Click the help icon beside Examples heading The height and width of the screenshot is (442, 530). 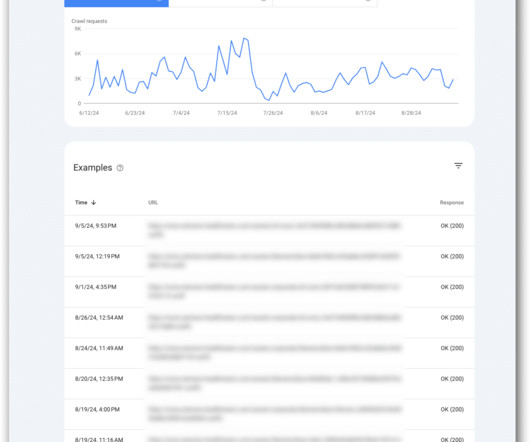(120, 168)
